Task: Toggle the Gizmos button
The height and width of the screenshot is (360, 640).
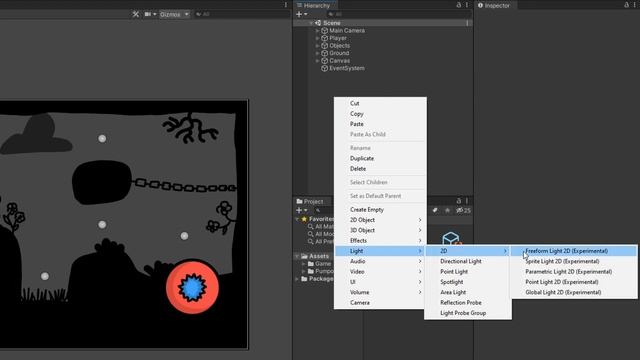Action: pyautogui.click(x=170, y=14)
